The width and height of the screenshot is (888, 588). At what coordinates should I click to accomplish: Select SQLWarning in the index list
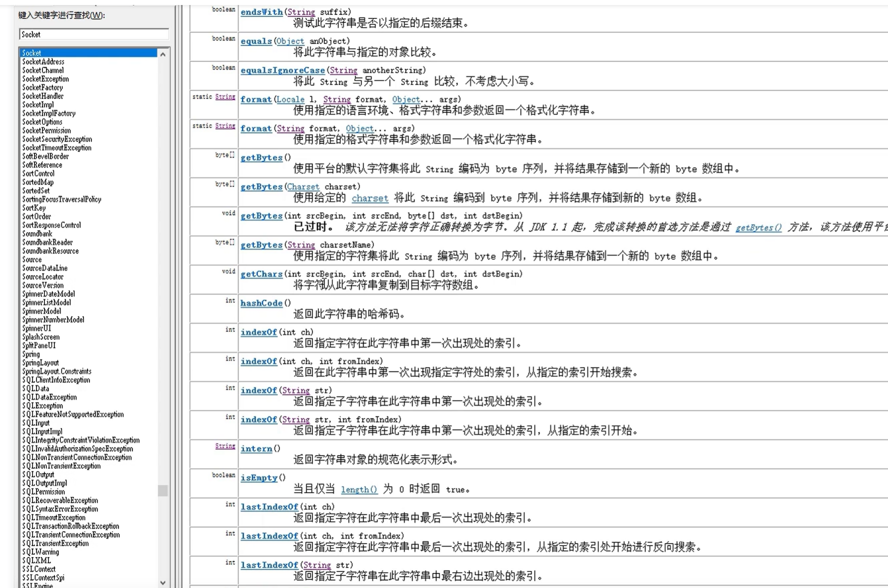click(x=40, y=552)
